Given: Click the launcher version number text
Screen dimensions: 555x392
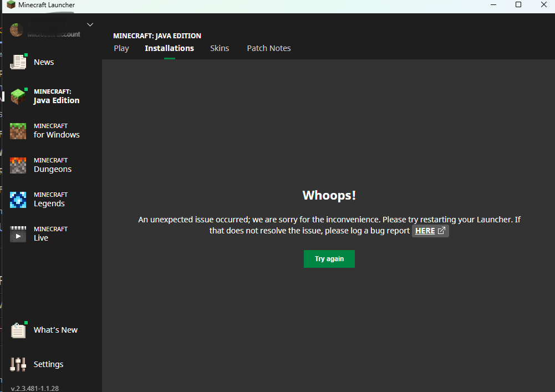Looking at the screenshot, I should tap(35, 388).
